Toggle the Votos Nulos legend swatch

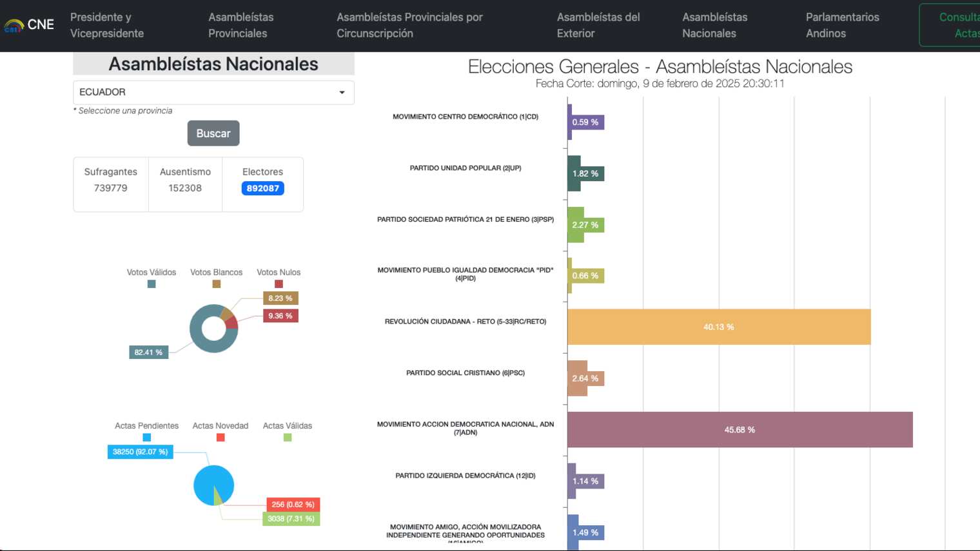(x=279, y=284)
